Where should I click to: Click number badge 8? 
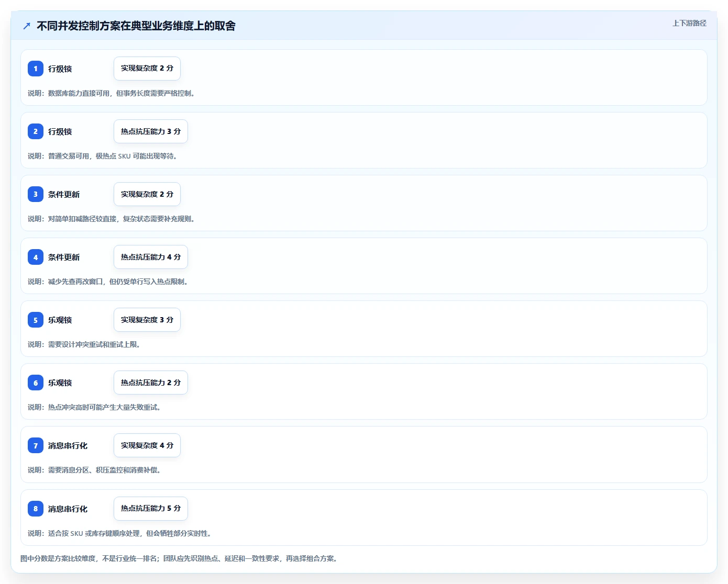coord(36,509)
